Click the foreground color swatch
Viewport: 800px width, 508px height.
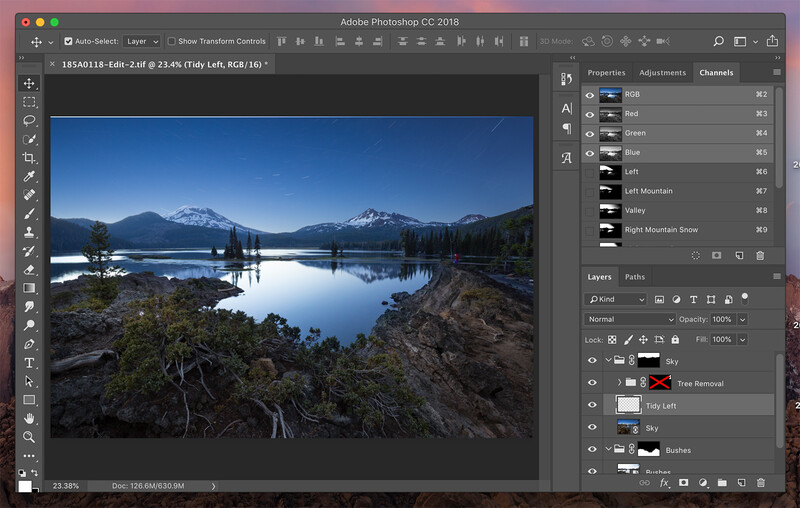tap(25, 486)
